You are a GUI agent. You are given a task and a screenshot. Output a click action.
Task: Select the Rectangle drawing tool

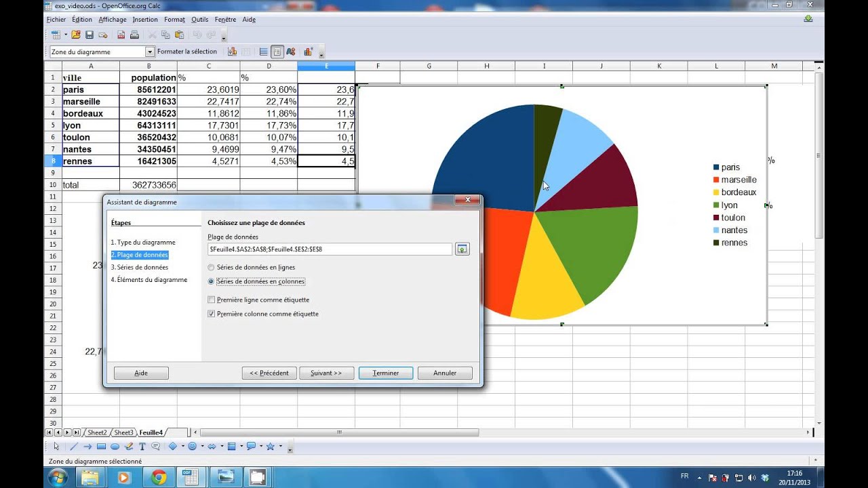(x=101, y=446)
